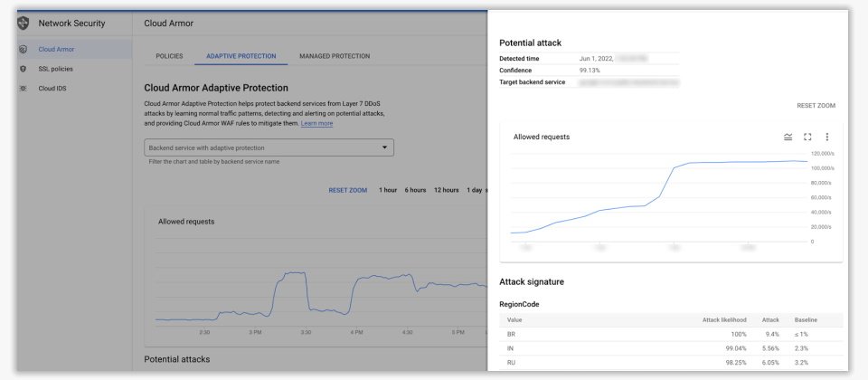Click the Baseline column header
The image size is (868, 380).
click(806, 320)
